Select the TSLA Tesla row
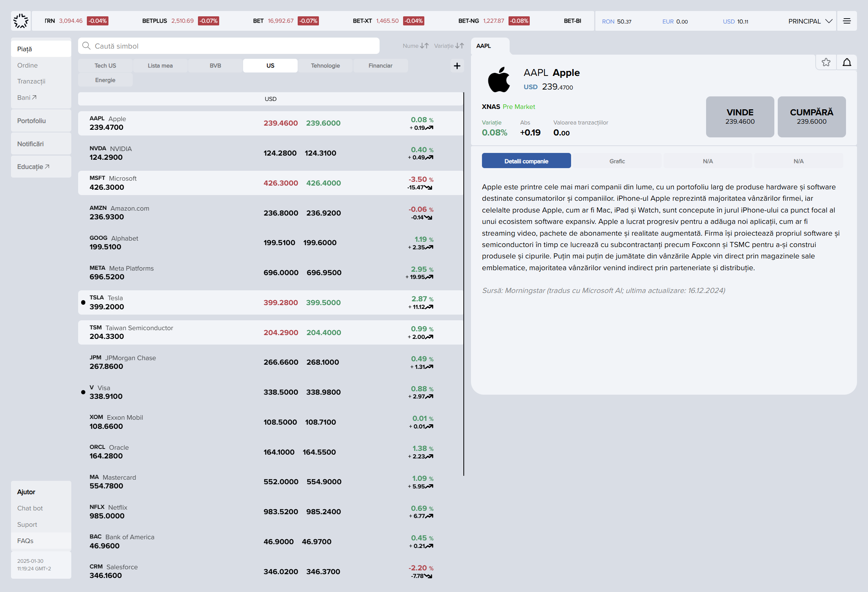 [270, 302]
